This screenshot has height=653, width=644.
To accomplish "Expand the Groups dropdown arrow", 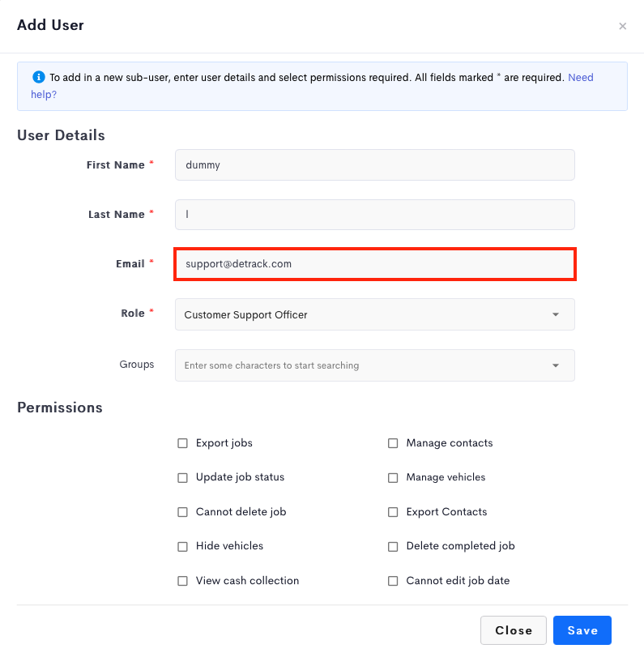I will coord(556,365).
